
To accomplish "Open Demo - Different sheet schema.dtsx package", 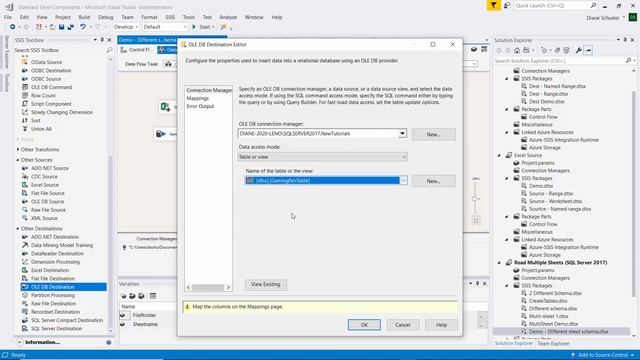I will [x=569, y=332].
